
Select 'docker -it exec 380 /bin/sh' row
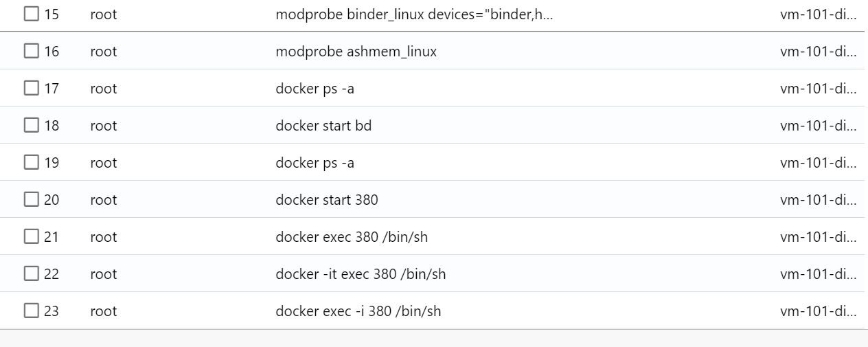pos(361,274)
